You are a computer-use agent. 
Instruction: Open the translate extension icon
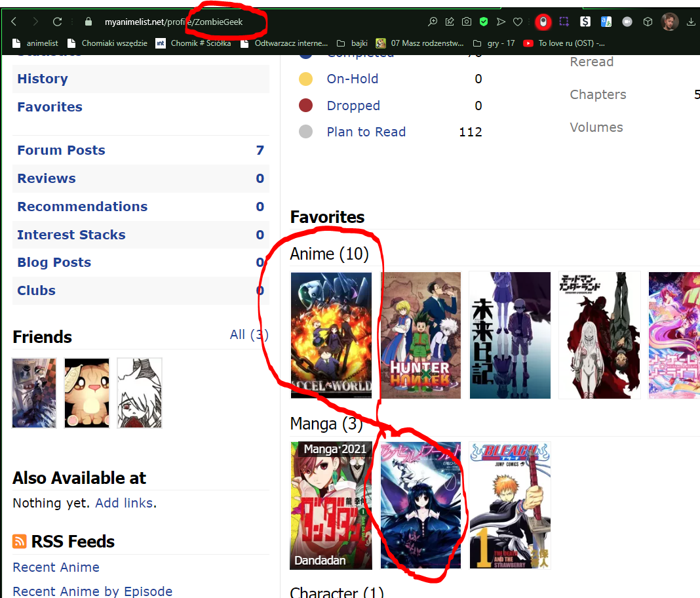(x=606, y=22)
